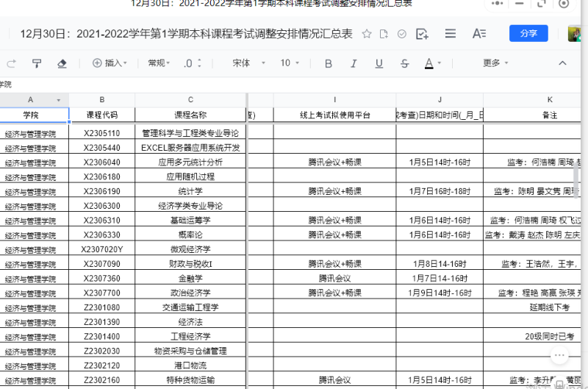The image size is (588, 389).
Task: Open the 更多 more options menu
Action: (495, 63)
